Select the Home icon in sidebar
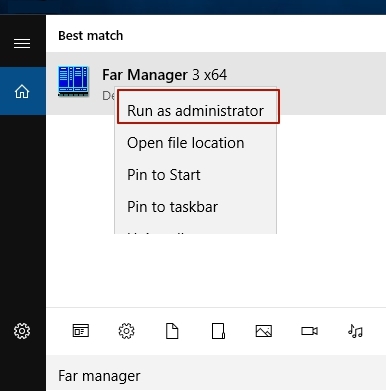The height and width of the screenshot is (391, 386). point(22,91)
